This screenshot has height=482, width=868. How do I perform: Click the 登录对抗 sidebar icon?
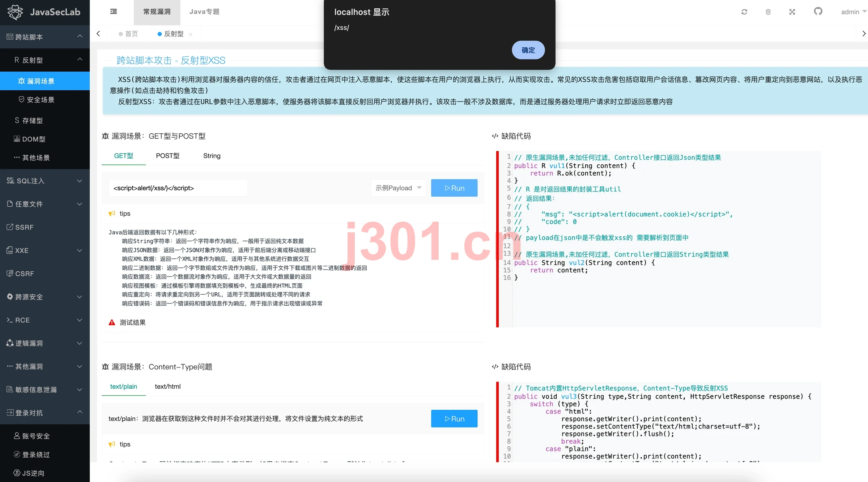pos(10,413)
